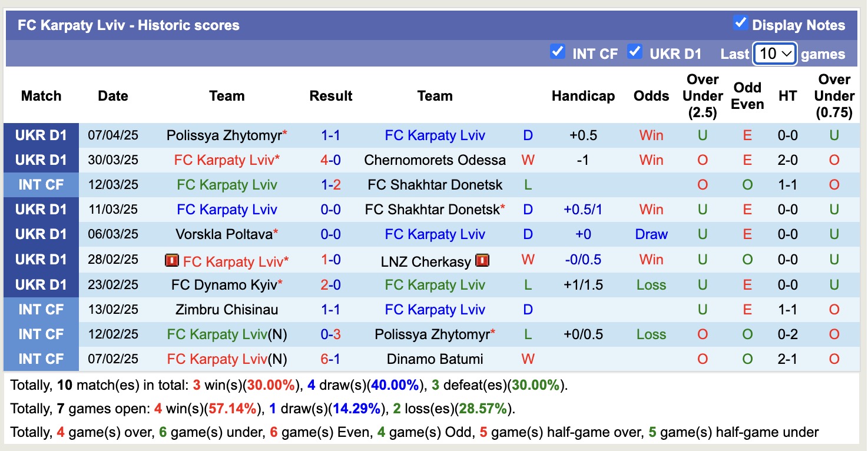The image size is (868, 451).
Task: Open the Last games count dropdown
Action: click(x=774, y=53)
